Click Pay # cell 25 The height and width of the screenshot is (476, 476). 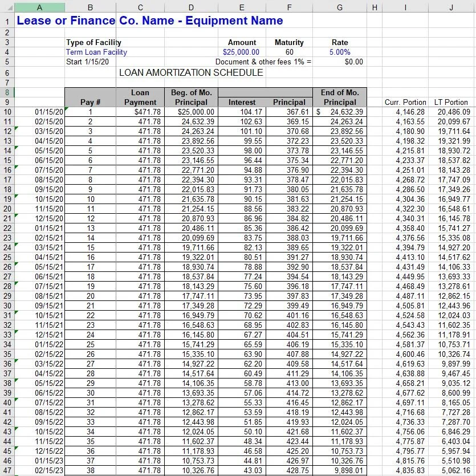click(90, 344)
